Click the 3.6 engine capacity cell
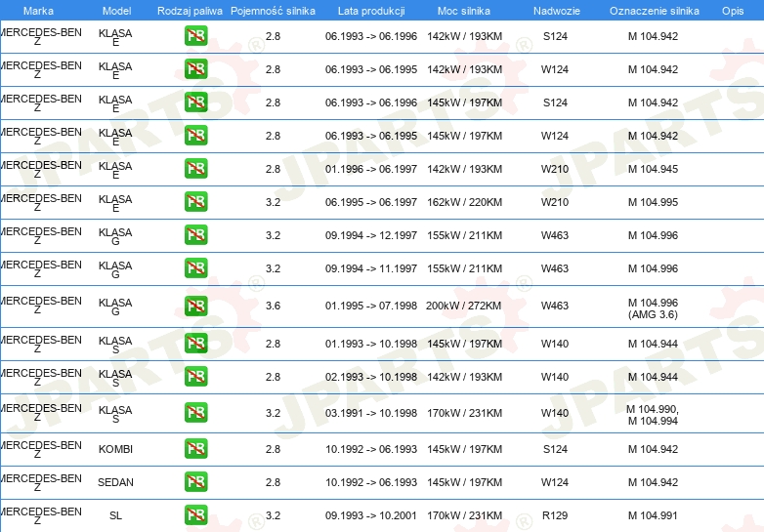 click(273, 306)
